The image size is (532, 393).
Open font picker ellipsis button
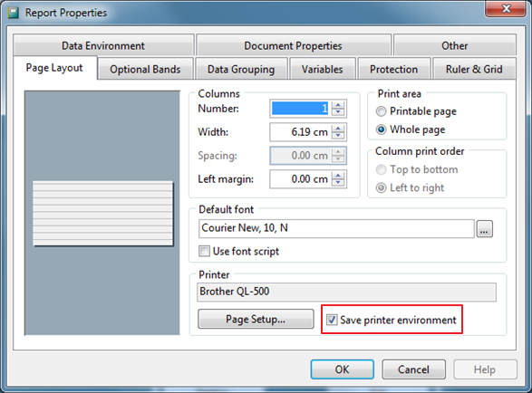click(485, 229)
